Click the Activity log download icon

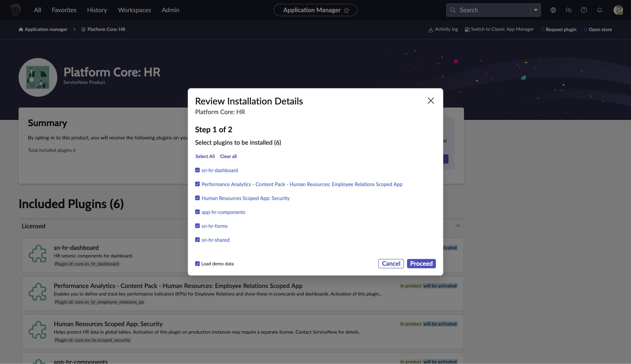pyautogui.click(x=431, y=30)
